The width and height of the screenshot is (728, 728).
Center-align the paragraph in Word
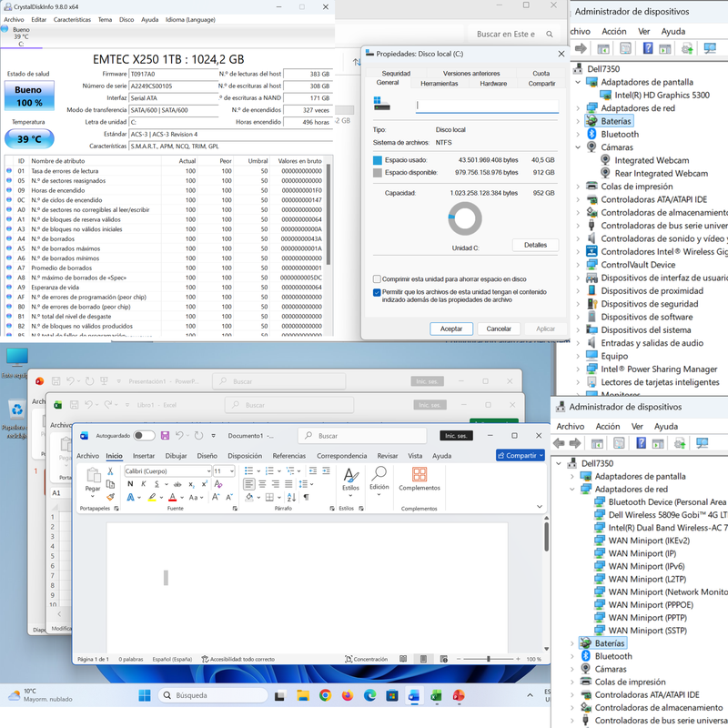262,484
